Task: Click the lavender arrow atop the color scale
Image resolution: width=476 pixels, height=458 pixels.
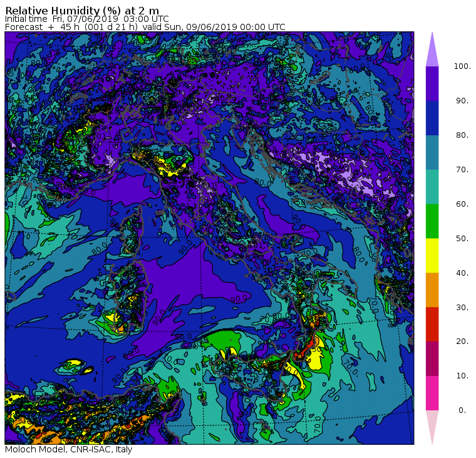Action: tap(432, 51)
